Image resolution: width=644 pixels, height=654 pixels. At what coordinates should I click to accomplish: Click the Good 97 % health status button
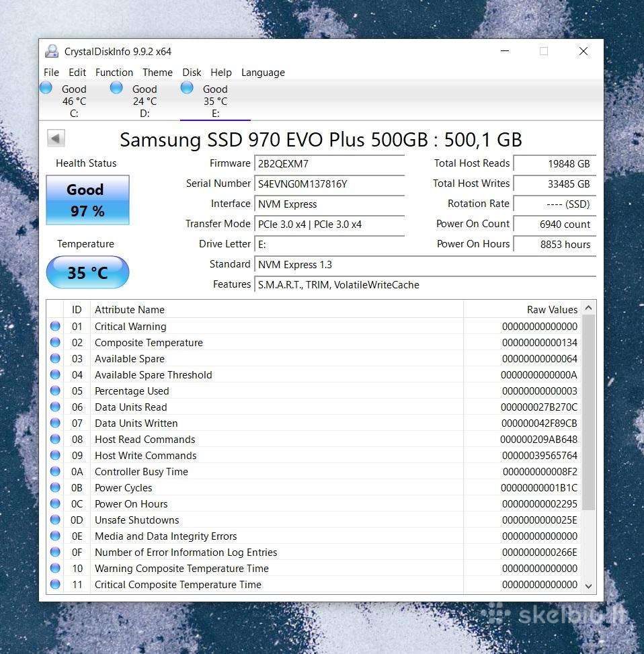coord(87,200)
